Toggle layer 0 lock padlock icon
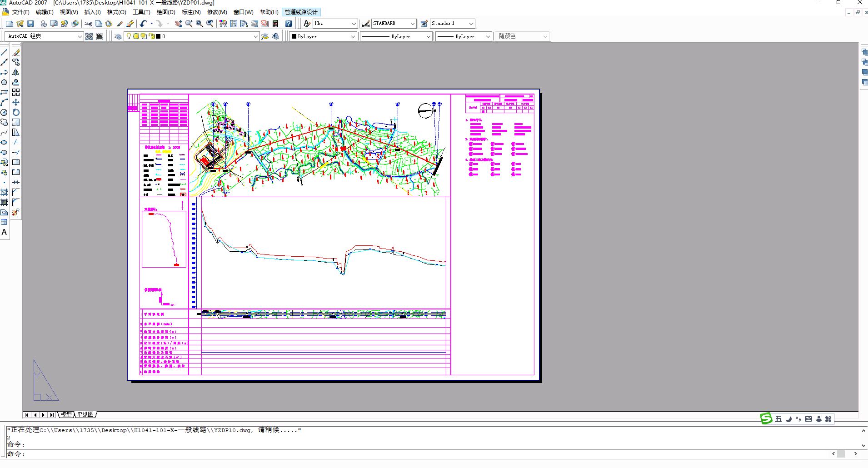This screenshot has width=868, height=468. point(152,36)
